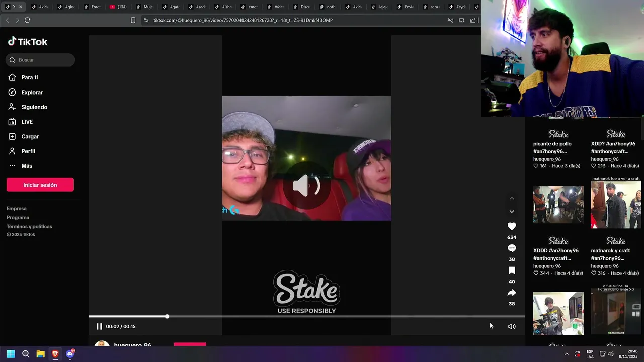Open the Empresa footer link

tap(17, 208)
